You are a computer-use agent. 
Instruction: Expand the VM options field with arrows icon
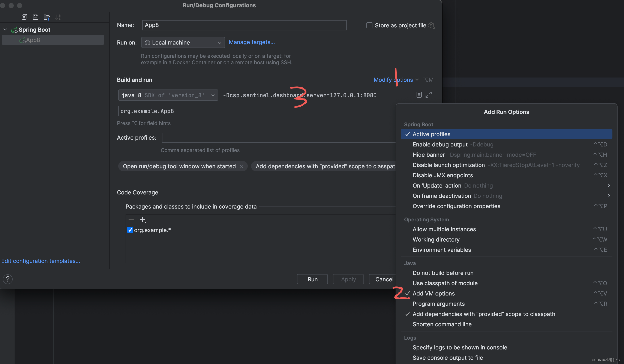428,95
